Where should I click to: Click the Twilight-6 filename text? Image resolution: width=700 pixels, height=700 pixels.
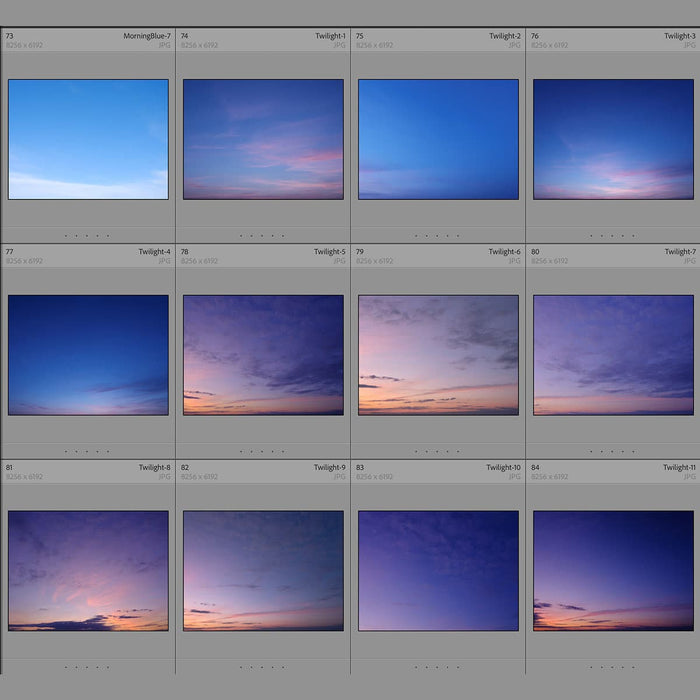tap(504, 252)
